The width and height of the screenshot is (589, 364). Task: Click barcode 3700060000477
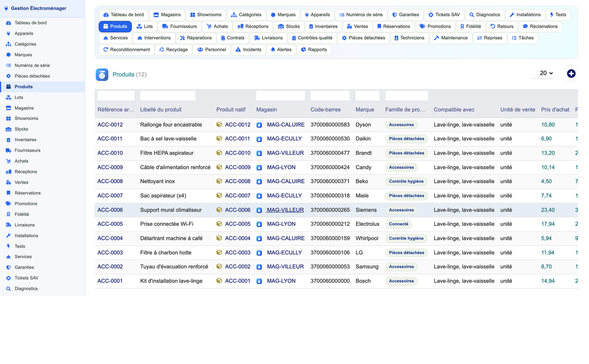point(330,153)
